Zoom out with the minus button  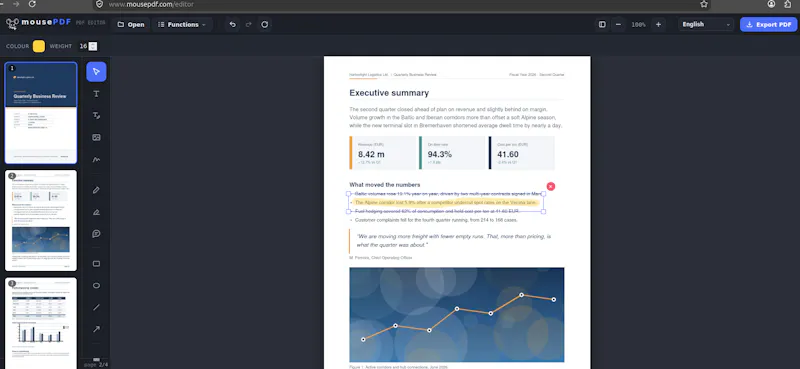(618, 24)
